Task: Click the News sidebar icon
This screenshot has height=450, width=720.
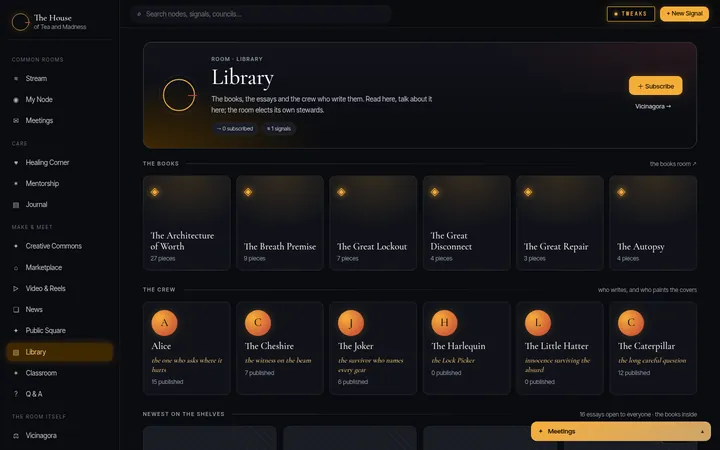Action: pos(16,309)
